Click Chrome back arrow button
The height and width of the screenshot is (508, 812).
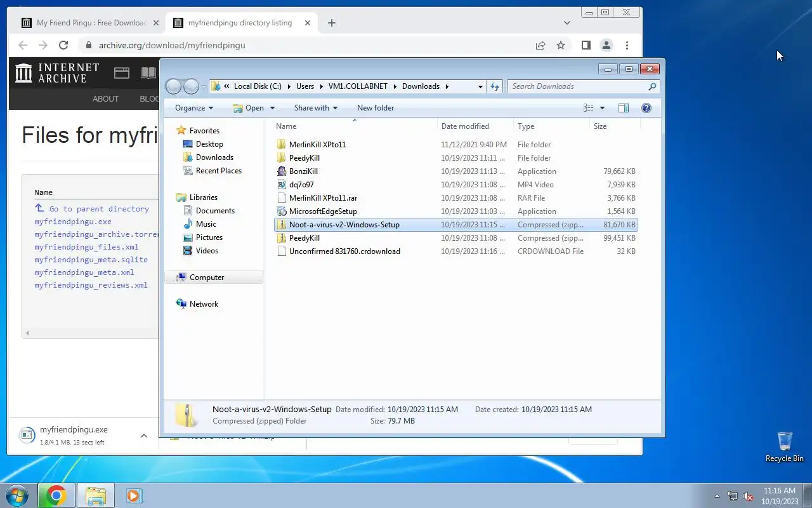(x=23, y=45)
